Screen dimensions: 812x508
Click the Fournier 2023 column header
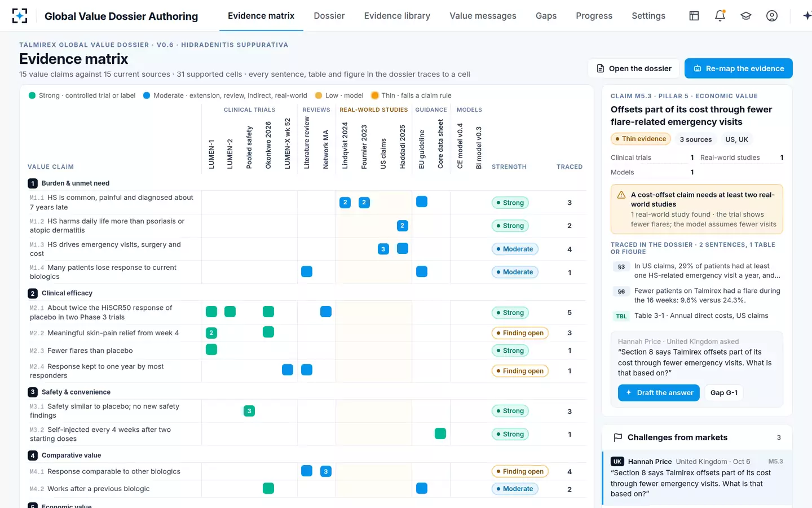coord(364,147)
